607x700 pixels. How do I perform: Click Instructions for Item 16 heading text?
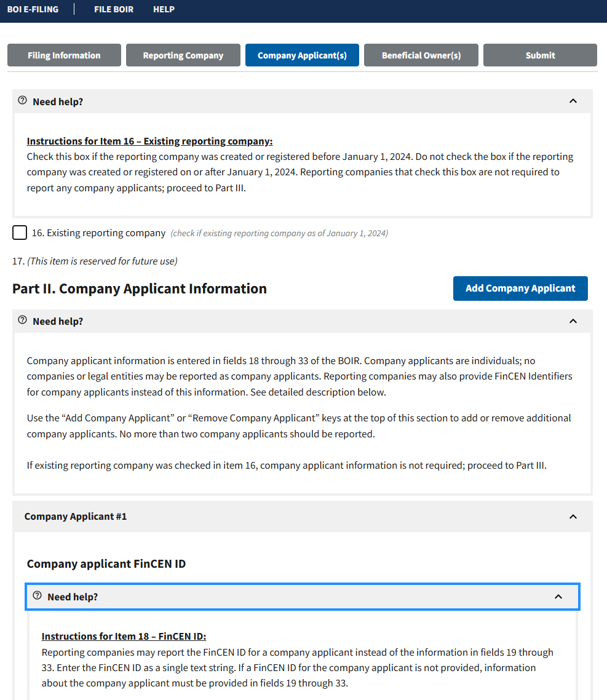[x=149, y=141]
